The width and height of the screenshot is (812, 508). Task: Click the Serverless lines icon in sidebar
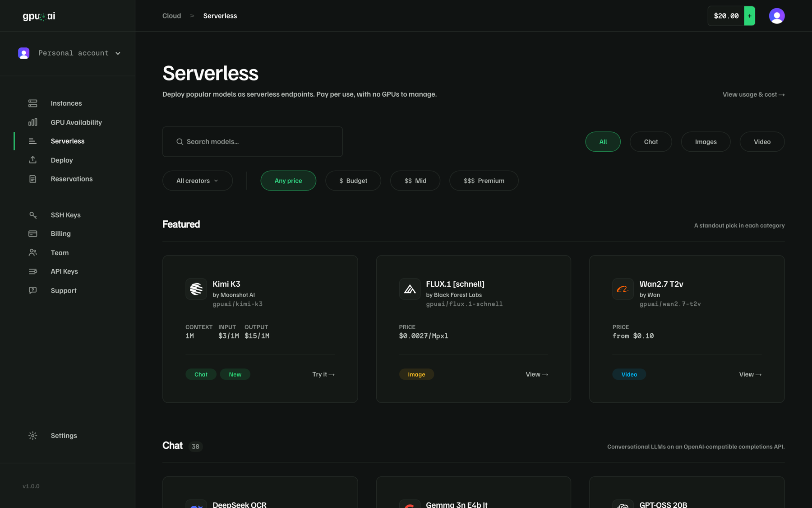click(33, 141)
